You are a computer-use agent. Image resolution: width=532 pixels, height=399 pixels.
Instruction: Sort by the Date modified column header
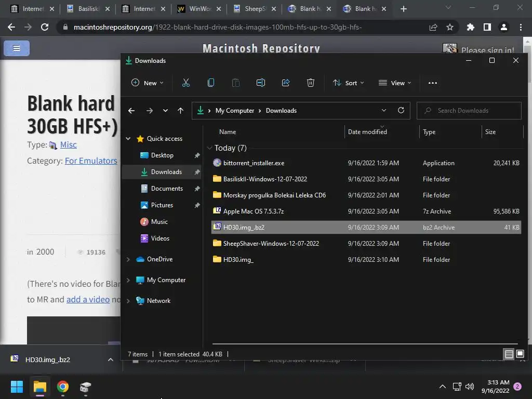click(x=381, y=131)
